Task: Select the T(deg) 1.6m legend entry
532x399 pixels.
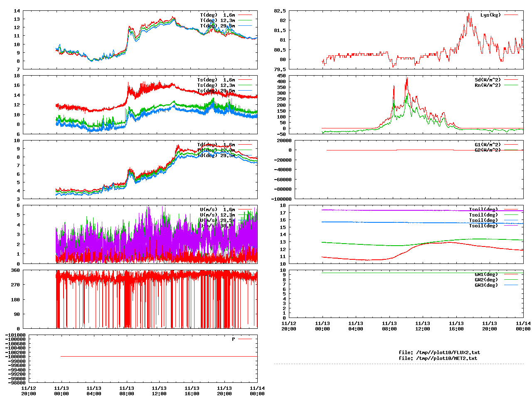Action: coord(217,15)
